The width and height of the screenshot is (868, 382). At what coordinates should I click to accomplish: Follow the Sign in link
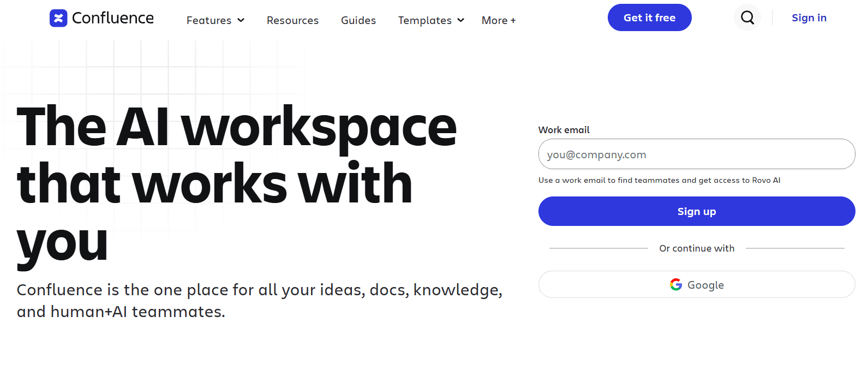[x=809, y=17]
